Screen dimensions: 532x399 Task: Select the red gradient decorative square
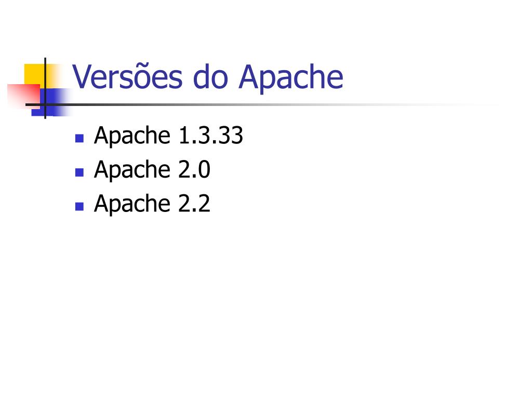coord(23,96)
